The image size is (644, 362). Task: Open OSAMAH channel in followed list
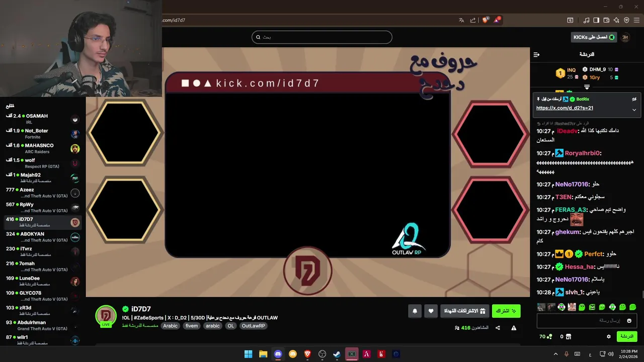pyautogui.click(x=43, y=119)
